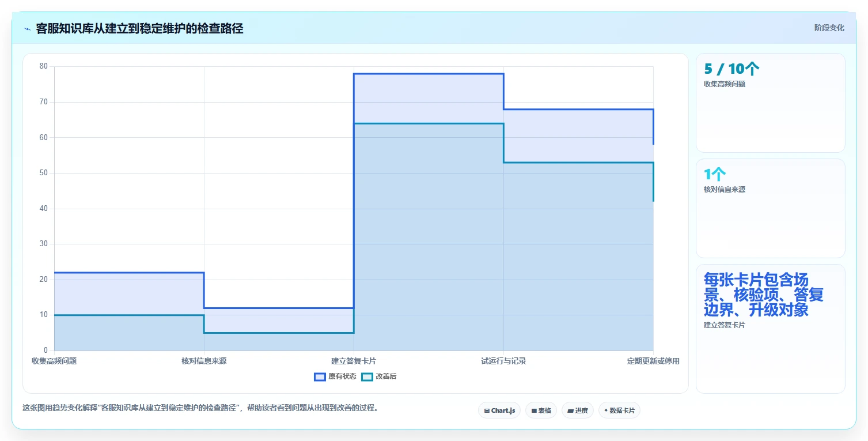Toggle the 改善后 legend entry
The height and width of the screenshot is (441, 868).
[x=379, y=376]
